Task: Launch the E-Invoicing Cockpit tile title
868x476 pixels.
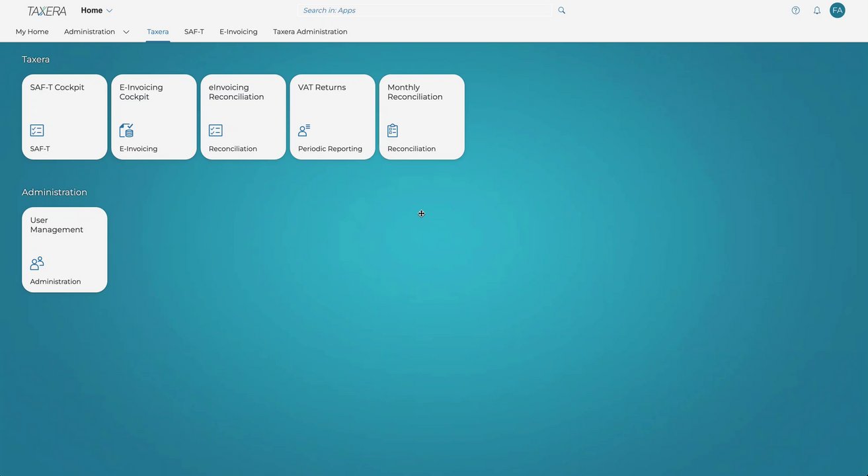Action: point(141,92)
